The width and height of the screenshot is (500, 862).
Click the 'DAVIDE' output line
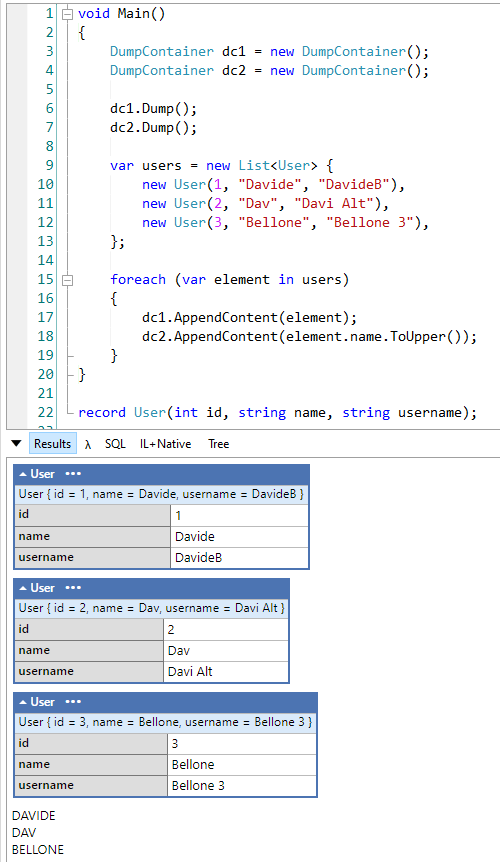pos(34,815)
